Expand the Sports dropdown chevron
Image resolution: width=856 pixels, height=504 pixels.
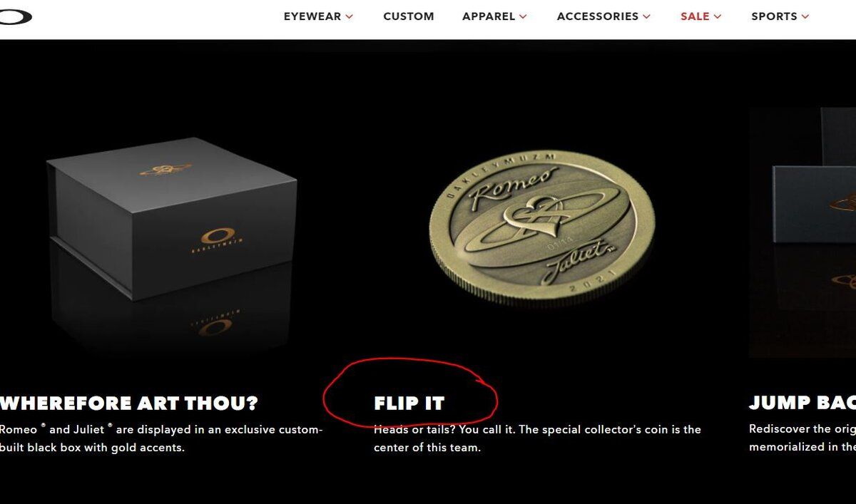coord(805,16)
